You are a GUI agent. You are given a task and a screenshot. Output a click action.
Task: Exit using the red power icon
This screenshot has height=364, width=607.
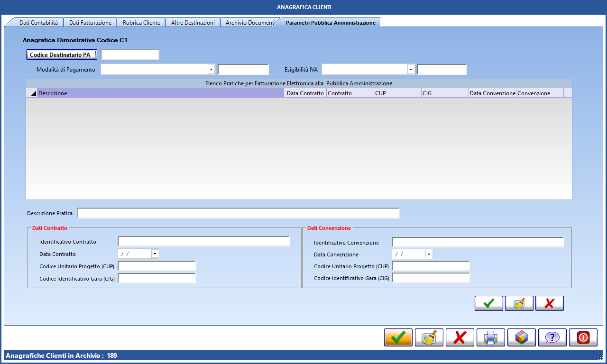click(x=583, y=337)
